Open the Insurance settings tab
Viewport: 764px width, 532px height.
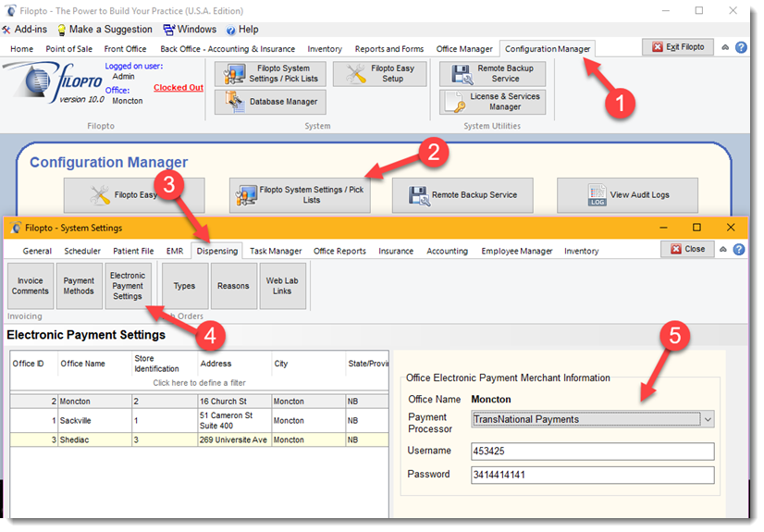pos(396,252)
